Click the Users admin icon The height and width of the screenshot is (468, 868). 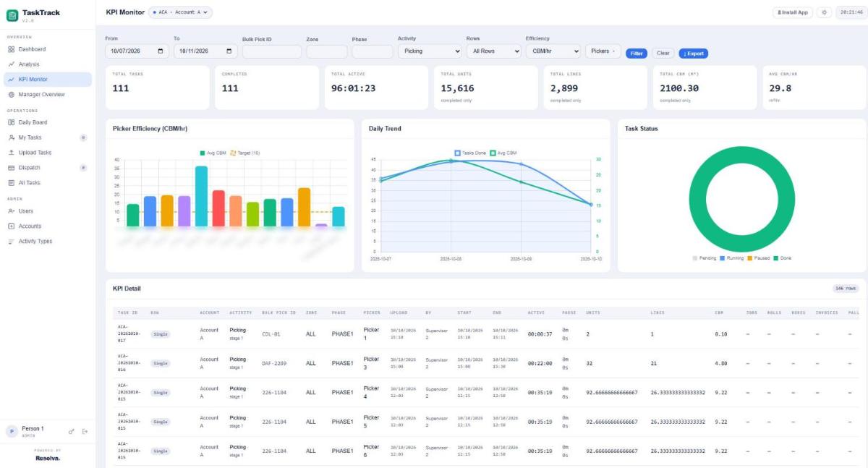click(12, 211)
